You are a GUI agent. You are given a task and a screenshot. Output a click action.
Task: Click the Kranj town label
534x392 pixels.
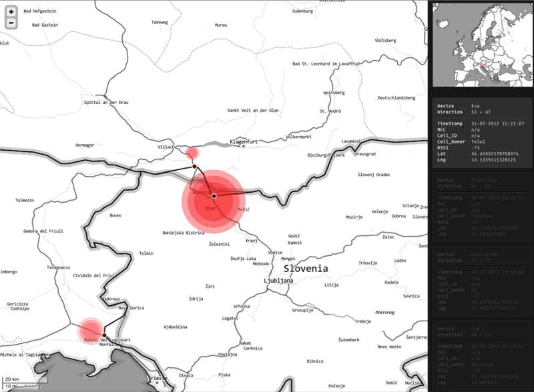(x=252, y=240)
